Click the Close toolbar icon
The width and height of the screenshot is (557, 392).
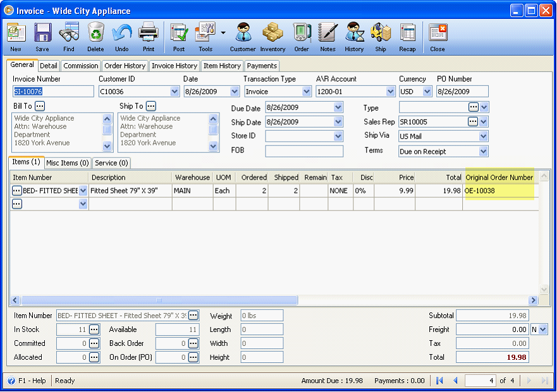(438, 37)
